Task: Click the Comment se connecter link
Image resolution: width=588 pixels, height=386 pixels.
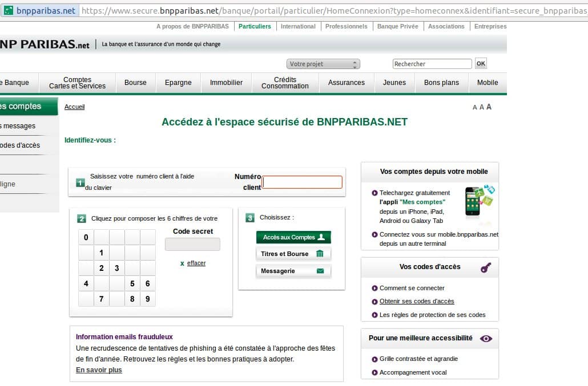Action: point(412,289)
